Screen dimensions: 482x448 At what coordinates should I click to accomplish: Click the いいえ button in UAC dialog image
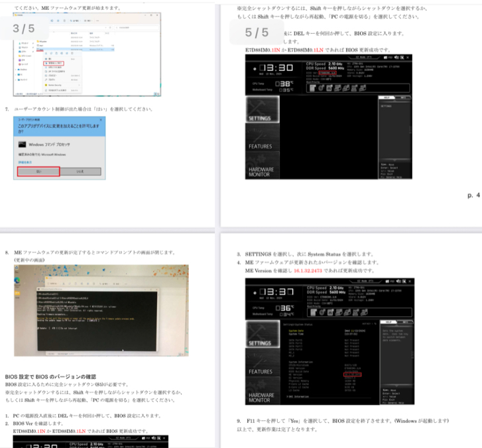80,172
